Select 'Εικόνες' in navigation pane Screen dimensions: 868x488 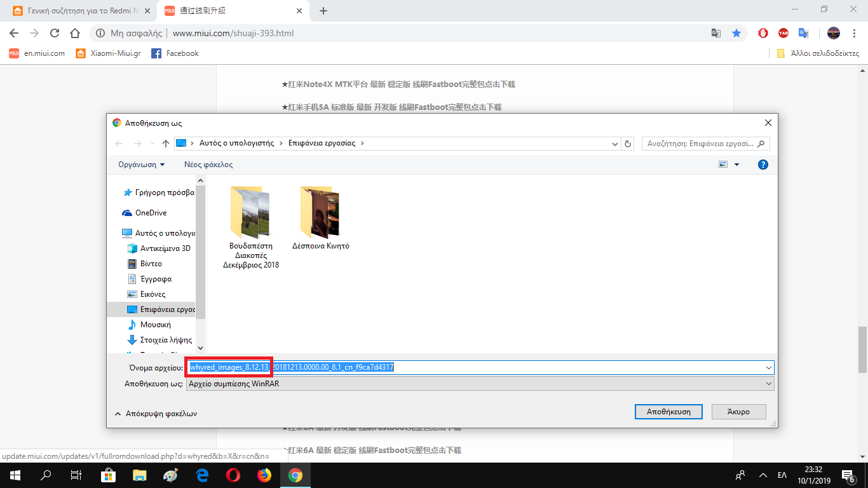(147, 294)
